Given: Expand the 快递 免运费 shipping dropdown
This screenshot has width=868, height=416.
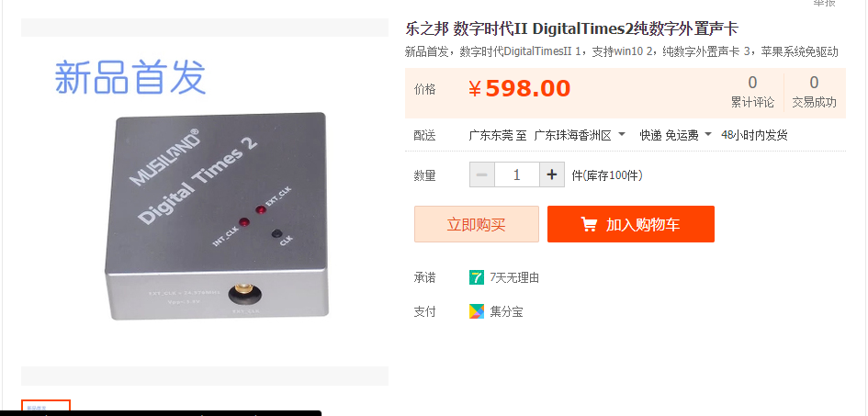Looking at the screenshot, I should (675, 135).
